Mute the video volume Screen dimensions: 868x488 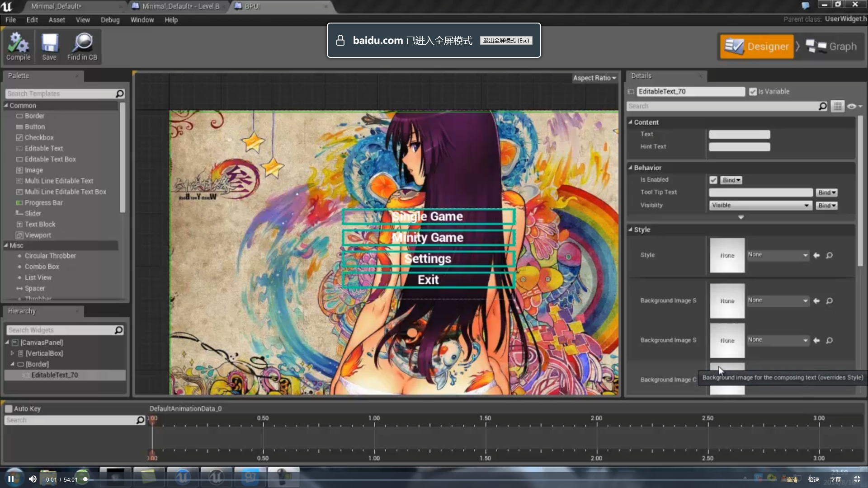(33, 479)
